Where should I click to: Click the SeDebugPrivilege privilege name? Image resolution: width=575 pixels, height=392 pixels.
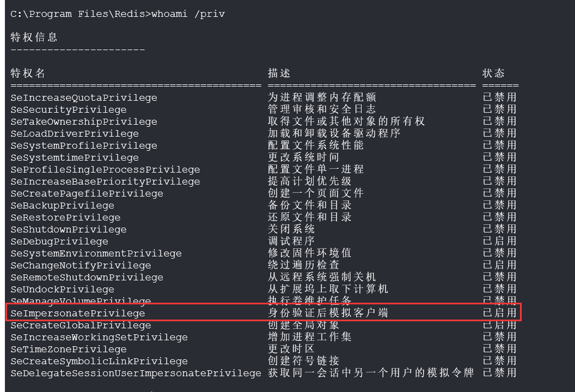[x=59, y=242]
